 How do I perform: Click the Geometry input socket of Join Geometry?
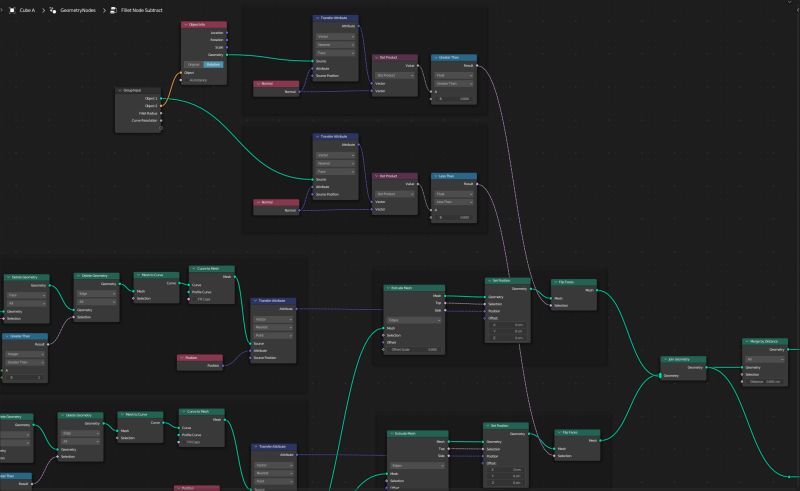[661, 376]
